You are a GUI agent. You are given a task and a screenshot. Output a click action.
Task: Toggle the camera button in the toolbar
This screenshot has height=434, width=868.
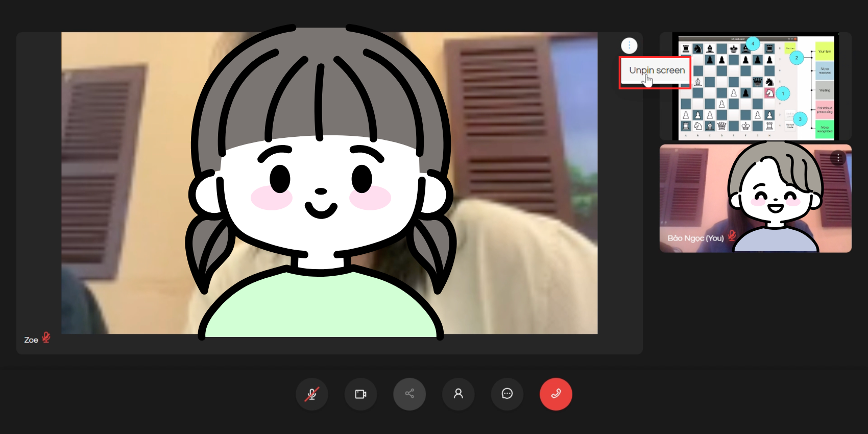point(360,394)
